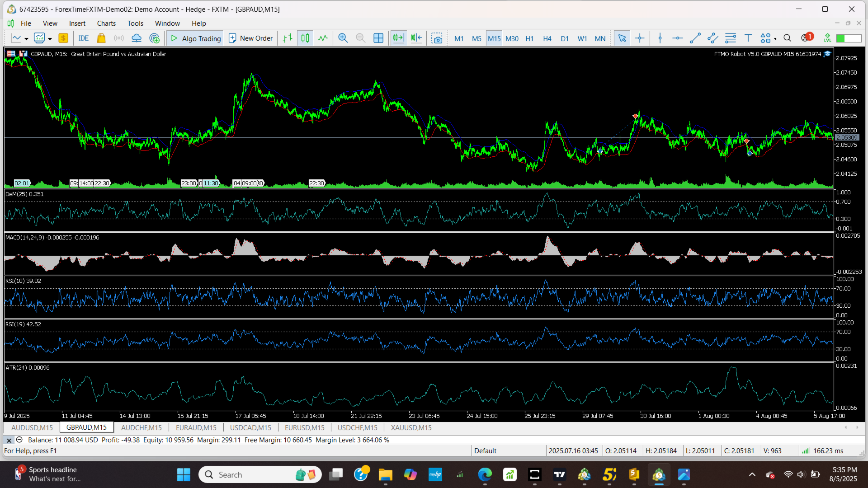Zoom in on the chart
Image resolution: width=868 pixels, height=488 pixels.
click(343, 38)
